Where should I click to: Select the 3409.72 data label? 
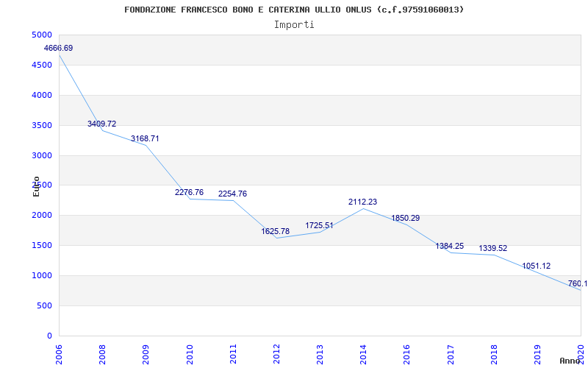102,124
